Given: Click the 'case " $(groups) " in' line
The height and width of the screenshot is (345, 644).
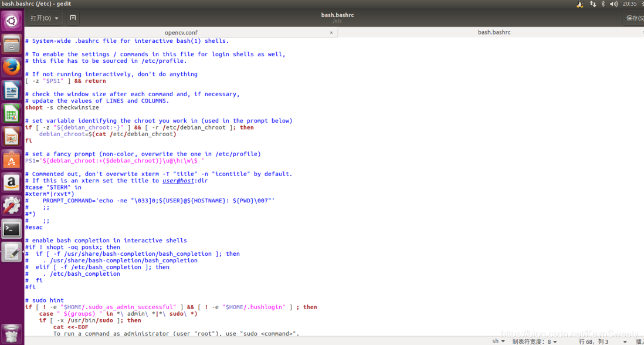Looking at the screenshot, I should (x=118, y=314).
